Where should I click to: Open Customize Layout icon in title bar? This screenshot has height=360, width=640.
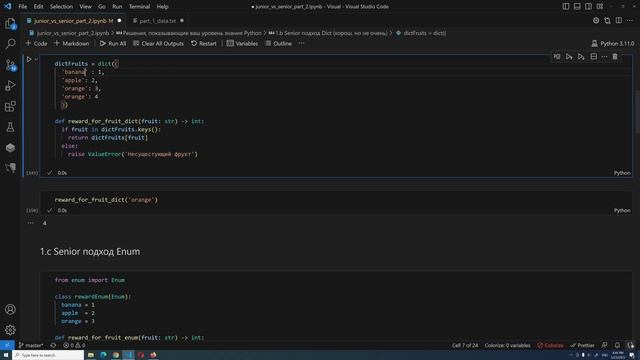(600, 7)
